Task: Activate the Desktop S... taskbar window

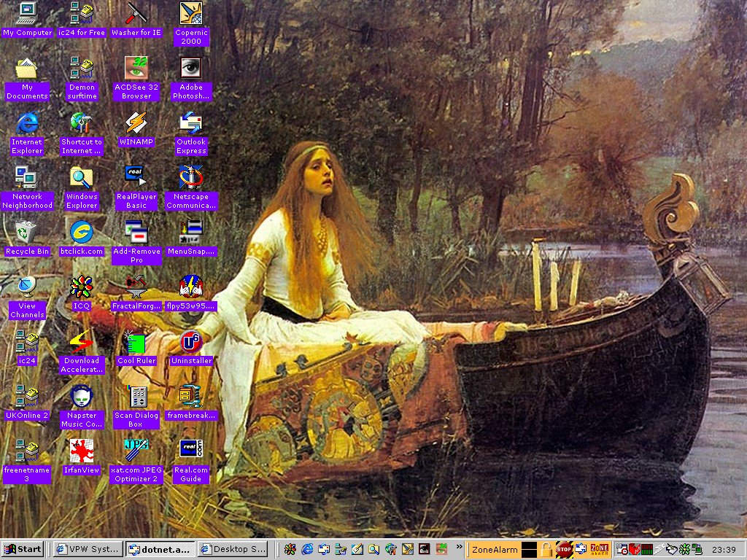Action: coord(233,549)
